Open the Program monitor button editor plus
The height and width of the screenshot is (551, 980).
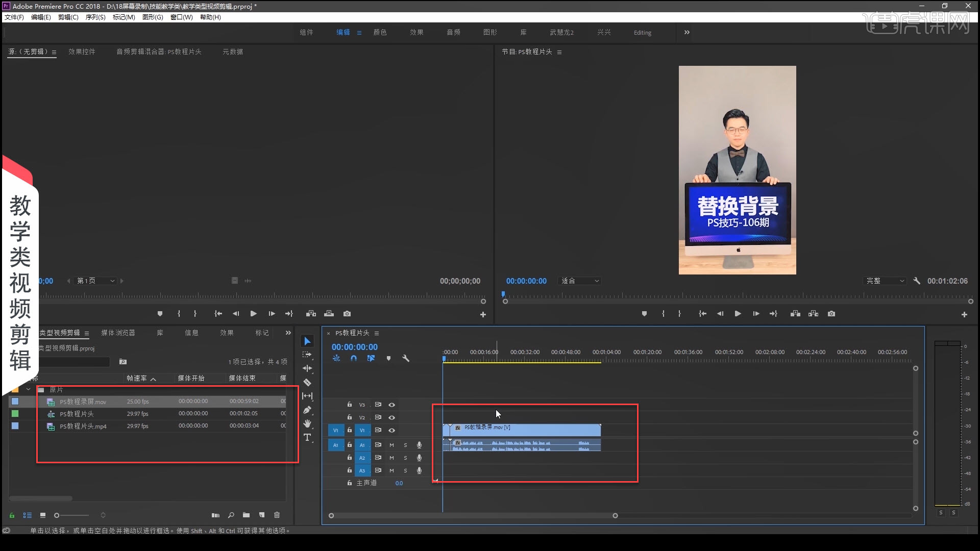point(964,315)
